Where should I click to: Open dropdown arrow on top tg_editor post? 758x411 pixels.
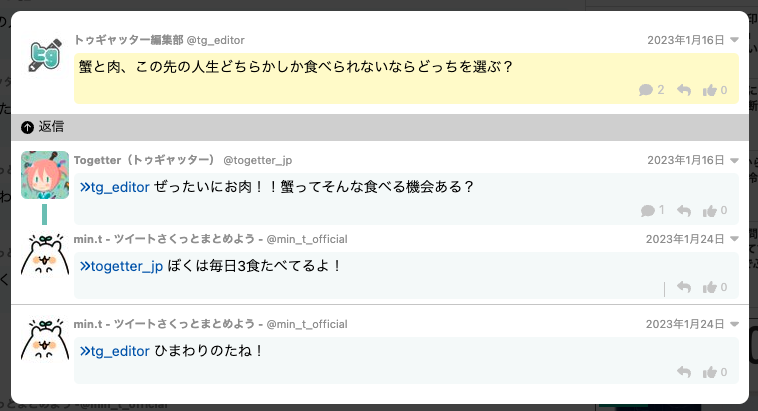click(x=735, y=40)
